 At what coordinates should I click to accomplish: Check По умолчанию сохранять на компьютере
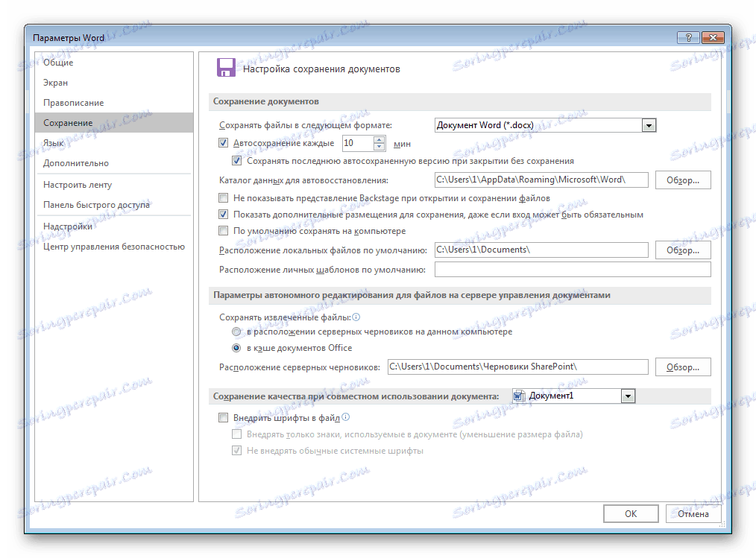coord(223,230)
